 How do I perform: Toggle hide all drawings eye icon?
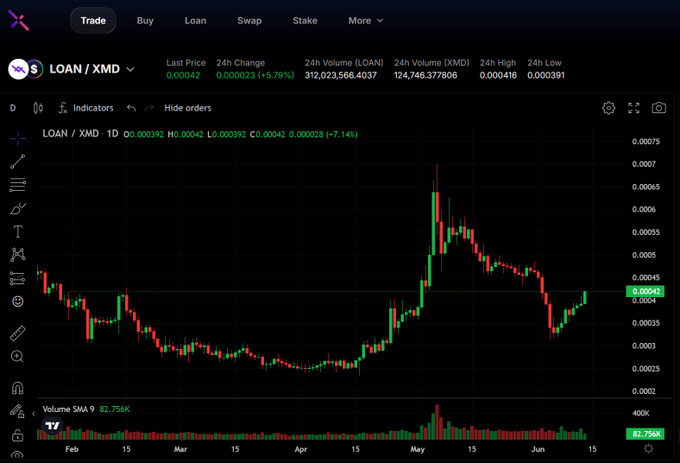[17, 455]
